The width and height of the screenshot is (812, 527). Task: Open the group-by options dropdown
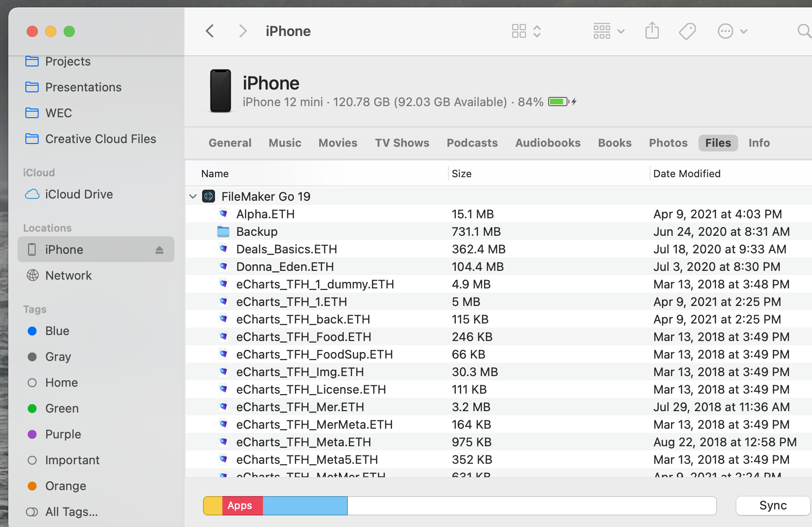point(609,31)
